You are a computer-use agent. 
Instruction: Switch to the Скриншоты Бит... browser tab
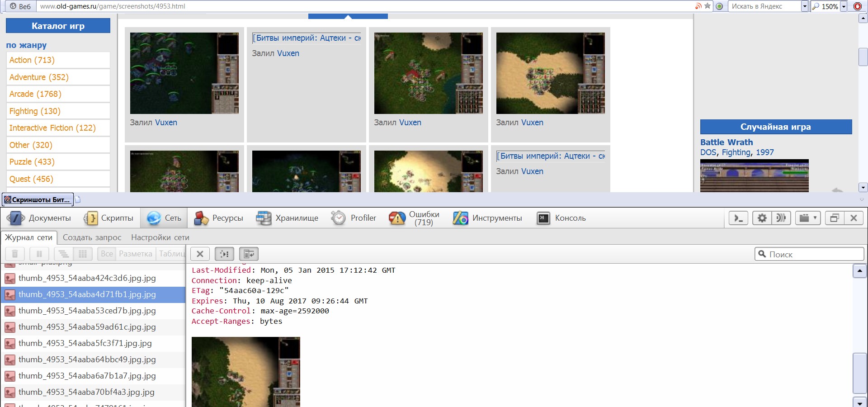coord(38,199)
